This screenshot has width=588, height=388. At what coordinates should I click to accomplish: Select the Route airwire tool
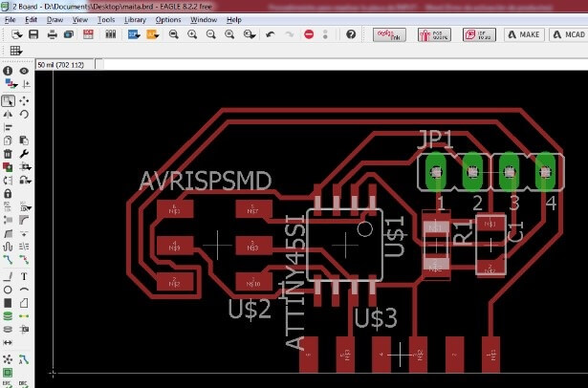click(8, 259)
